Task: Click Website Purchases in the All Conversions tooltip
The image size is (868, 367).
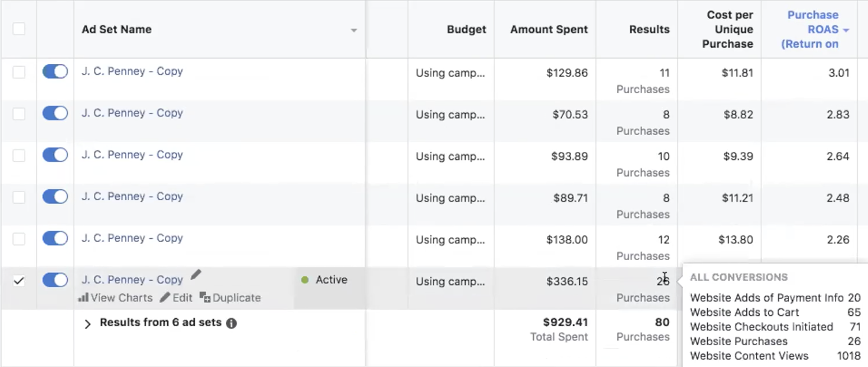Action: [738, 341]
